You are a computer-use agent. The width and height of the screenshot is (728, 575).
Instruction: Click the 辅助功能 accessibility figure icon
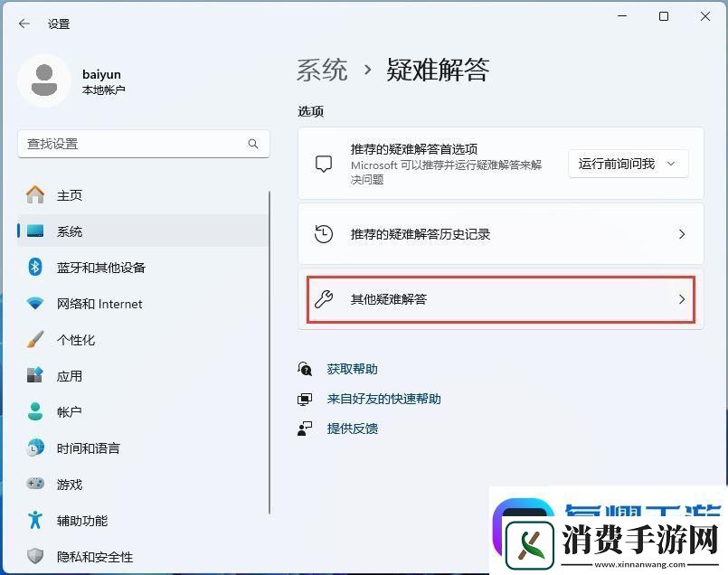(35, 520)
